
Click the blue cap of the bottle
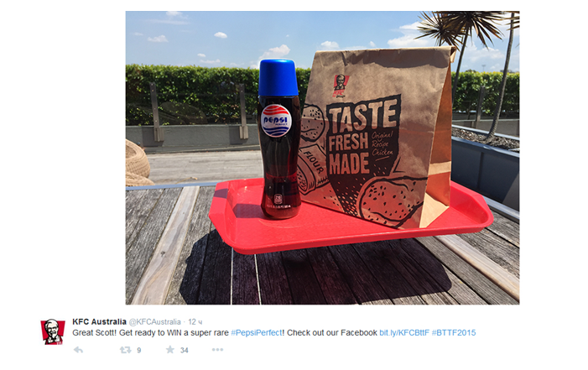click(x=278, y=78)
